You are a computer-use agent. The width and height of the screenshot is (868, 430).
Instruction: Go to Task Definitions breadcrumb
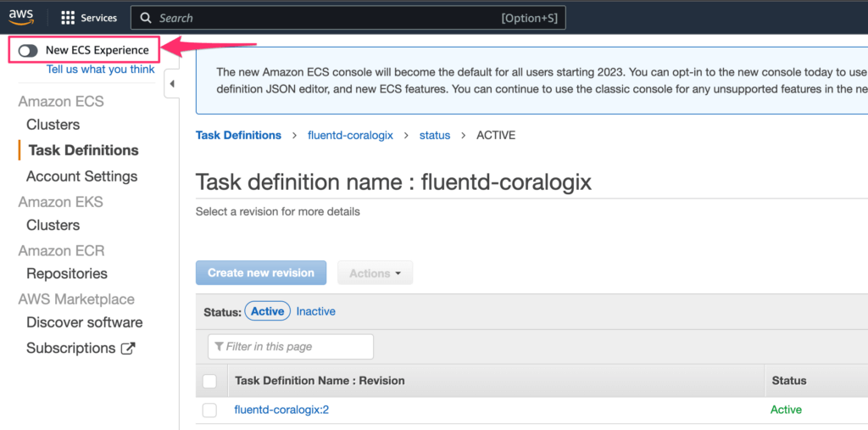point(238,136)
